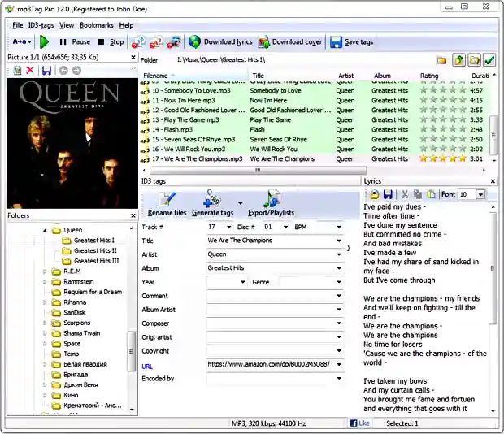This screenshot has width=504, height=434.
Task: Open the Disc # dropdown
Action: click(285, 227)
